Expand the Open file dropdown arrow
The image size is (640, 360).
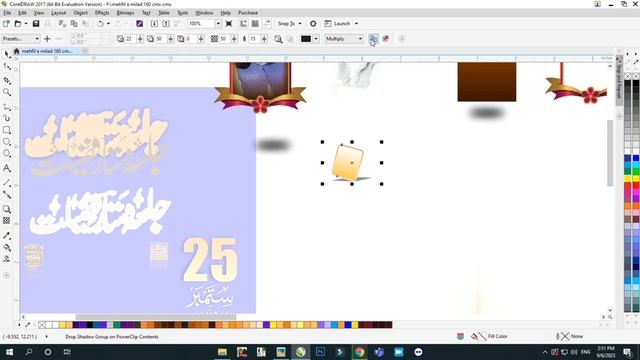(26, 24)
